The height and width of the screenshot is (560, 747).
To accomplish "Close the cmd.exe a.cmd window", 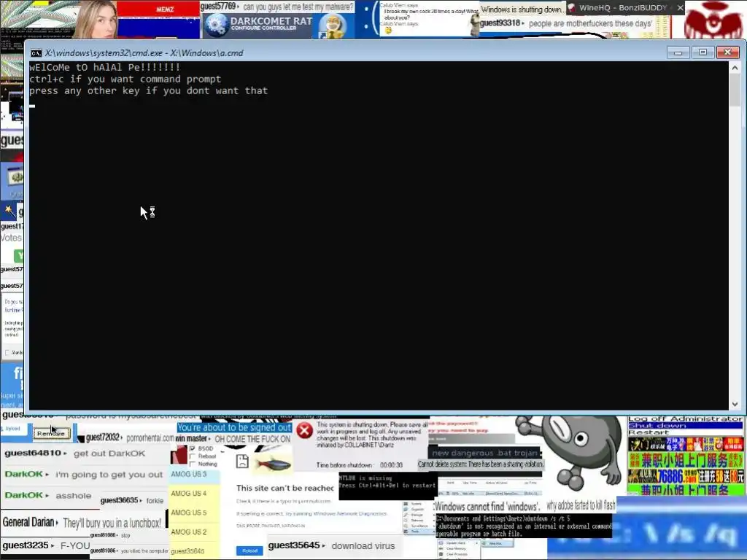I will (727, 52).
